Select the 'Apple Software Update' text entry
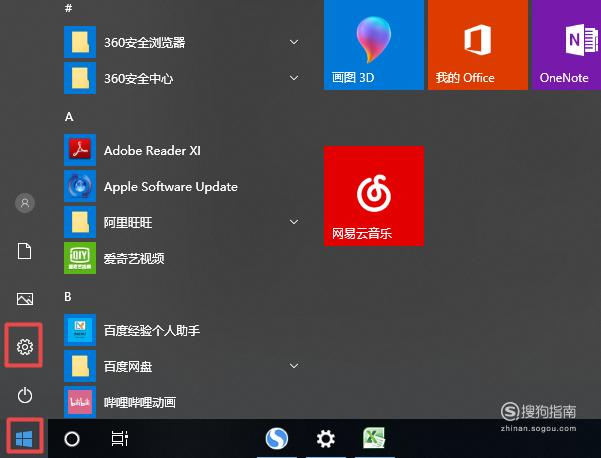The height and width of the screenshot is (458, 601). pos(171,187)
